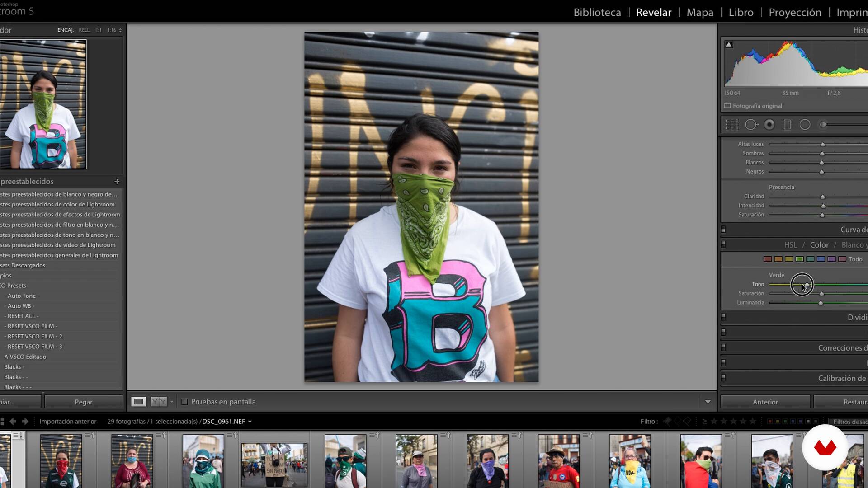The height and width of the screenshot is (488, 868).
Task: Toggle Fotografía original checkbox
Action: pyautogui.click(x=727, y=106)
